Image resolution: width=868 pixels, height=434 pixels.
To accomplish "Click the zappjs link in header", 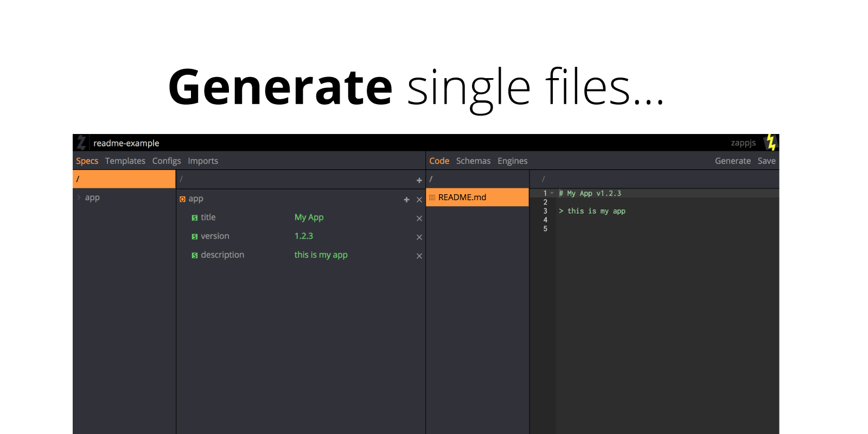I will click(743, 143).
